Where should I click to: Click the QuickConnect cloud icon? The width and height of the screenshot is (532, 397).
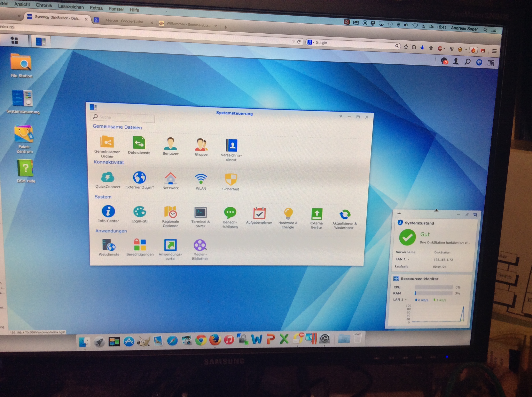pyautogui.click(x=108, y=177)
